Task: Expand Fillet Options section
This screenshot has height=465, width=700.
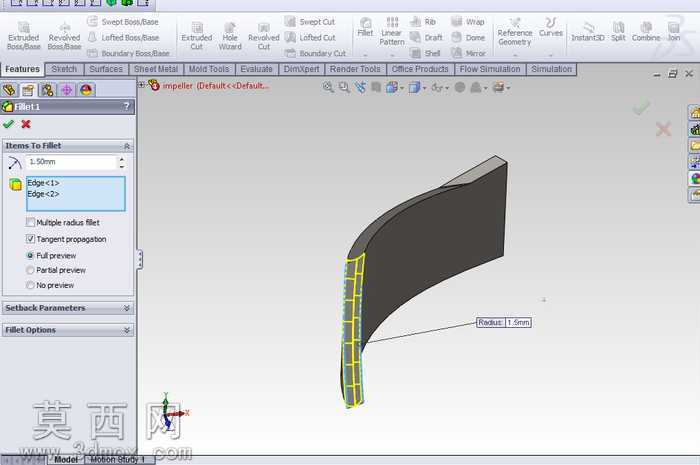Action: [x=127, y=330]
